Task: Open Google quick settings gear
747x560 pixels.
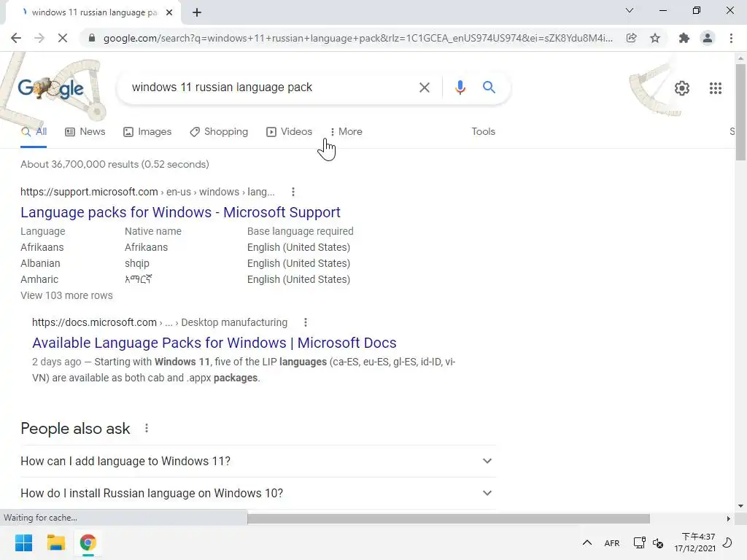Action: point(682,88)
